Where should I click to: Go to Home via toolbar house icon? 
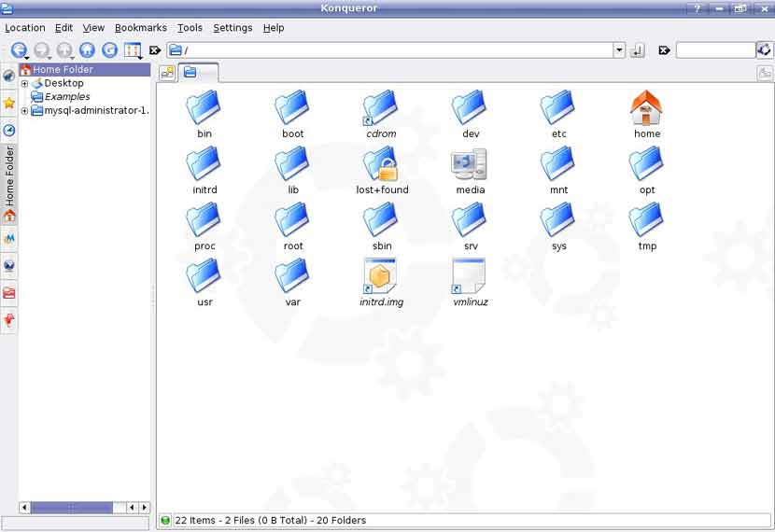coord(87,49)
